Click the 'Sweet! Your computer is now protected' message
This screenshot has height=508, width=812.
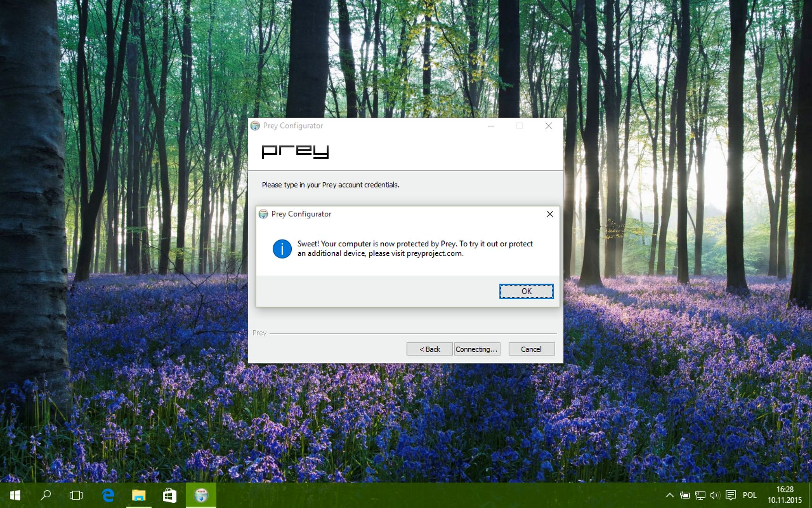[x=415, y=249]
